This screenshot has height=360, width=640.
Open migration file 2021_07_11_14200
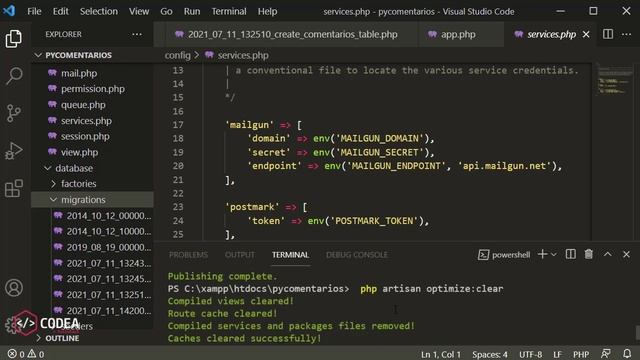(92, 311)
